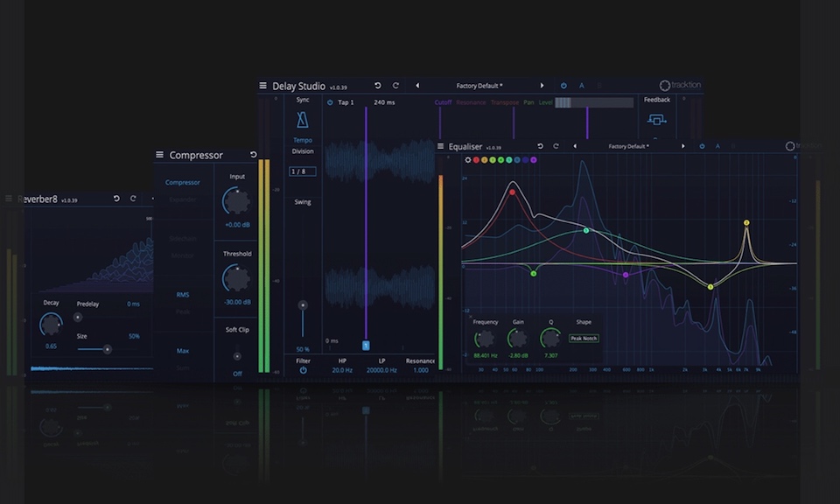Click the Resonance 1.000 value
The height and width of the screenshot is (504, 840).
tap(421, 370)
